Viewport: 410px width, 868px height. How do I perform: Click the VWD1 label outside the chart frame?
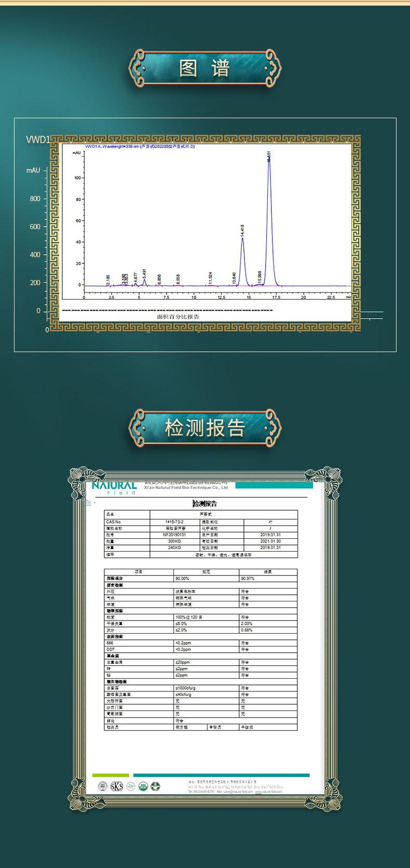(x=37, y=139)
